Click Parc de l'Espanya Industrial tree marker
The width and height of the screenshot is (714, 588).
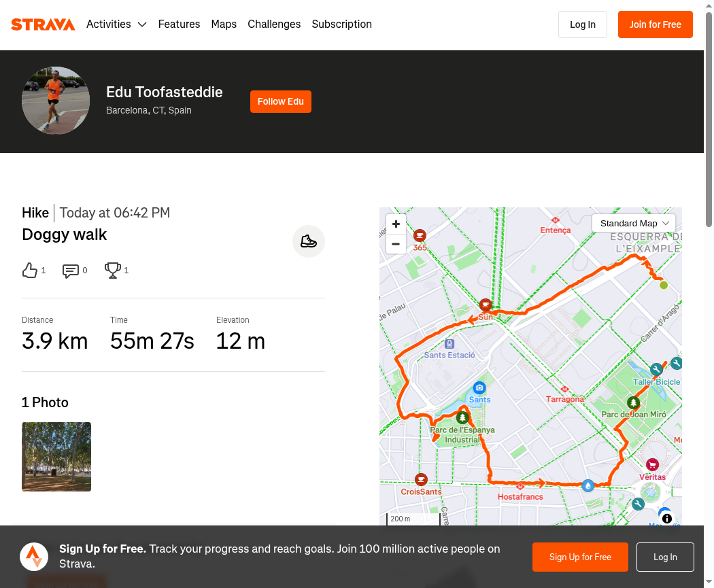pyautogui.click(x=462, y=417)
